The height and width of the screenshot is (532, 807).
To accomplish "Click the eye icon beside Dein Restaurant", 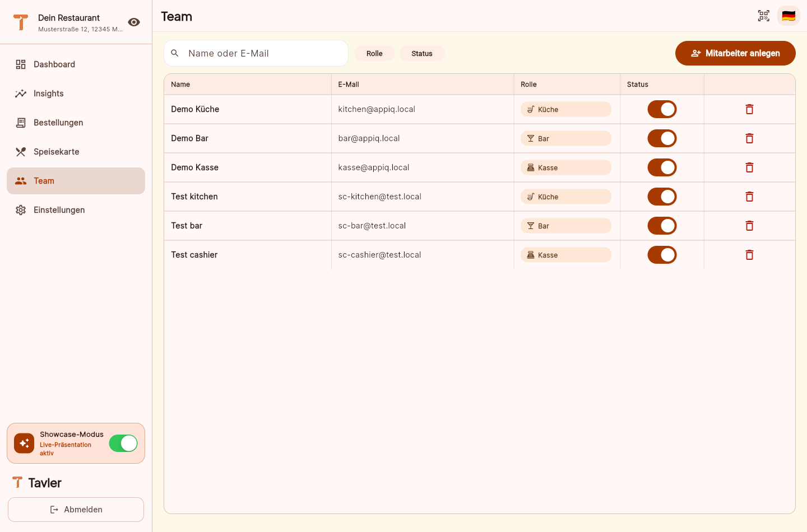I will tap(134, 22).
